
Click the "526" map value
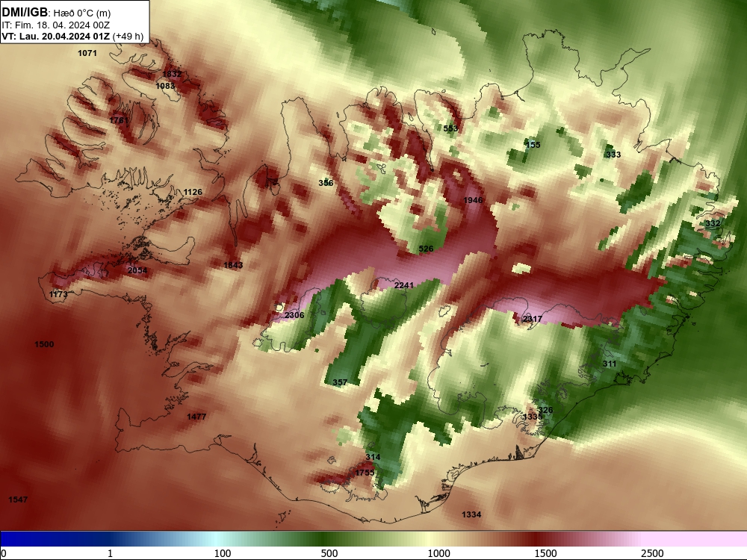(x=426, y=249)
